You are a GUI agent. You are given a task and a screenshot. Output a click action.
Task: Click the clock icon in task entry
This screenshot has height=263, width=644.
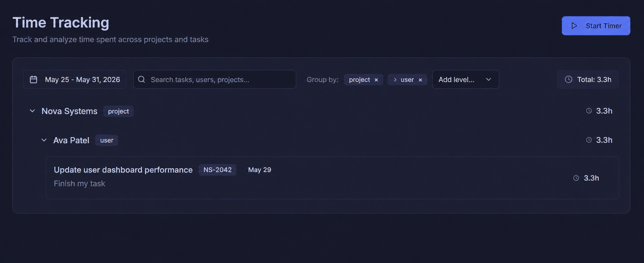tap(576, 178)
